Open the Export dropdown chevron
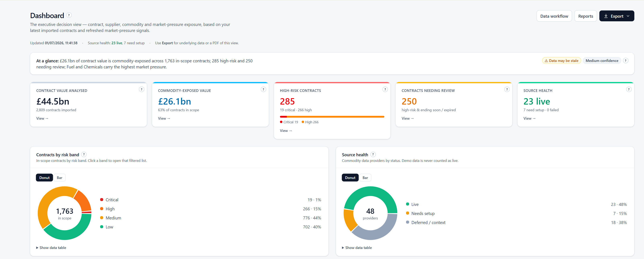The image size is (644, 259). [x=628, y=16]
